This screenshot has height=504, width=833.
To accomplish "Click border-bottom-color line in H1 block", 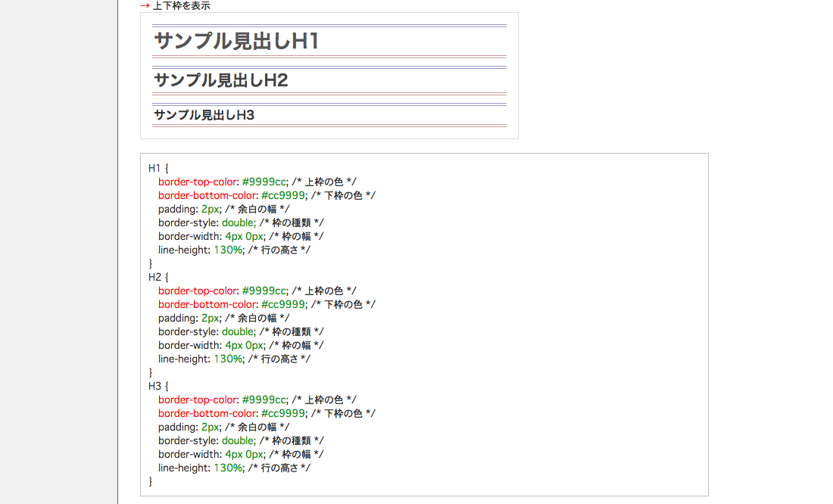I will (x=267, y=195).
